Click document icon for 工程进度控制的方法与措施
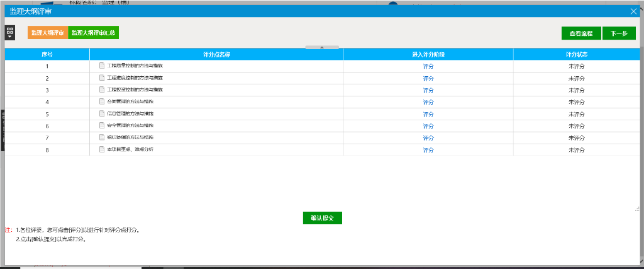644x269 pixels. pyautogui.click(x=102, y=77)
